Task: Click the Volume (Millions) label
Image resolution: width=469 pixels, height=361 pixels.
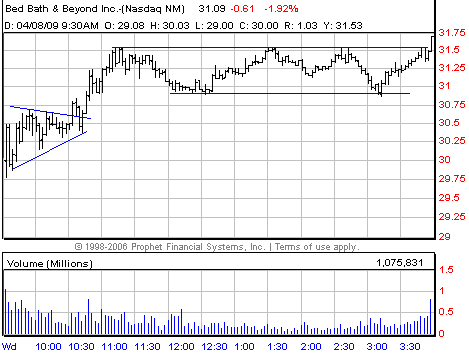Action: [50, 264]
